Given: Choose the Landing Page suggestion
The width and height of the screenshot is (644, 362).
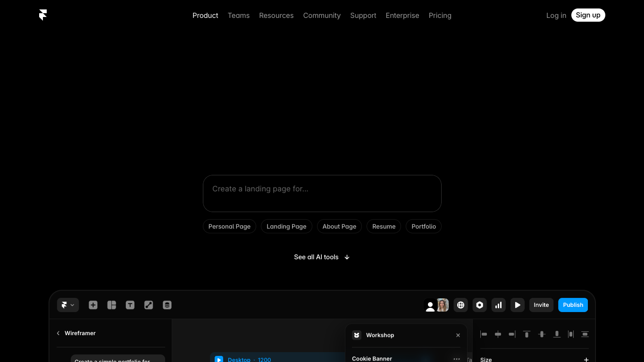Looking at the screenshot, I should click(x=286, y=226).
